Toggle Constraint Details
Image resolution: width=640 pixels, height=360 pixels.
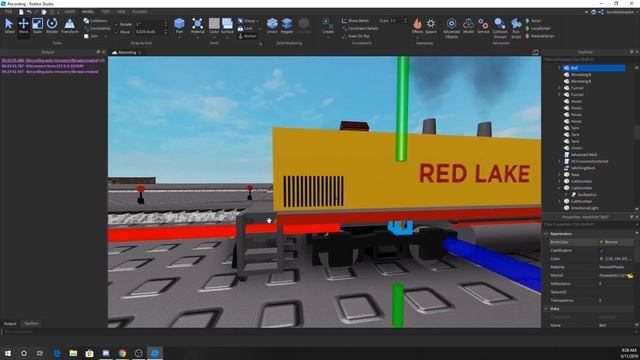(360, 28)
